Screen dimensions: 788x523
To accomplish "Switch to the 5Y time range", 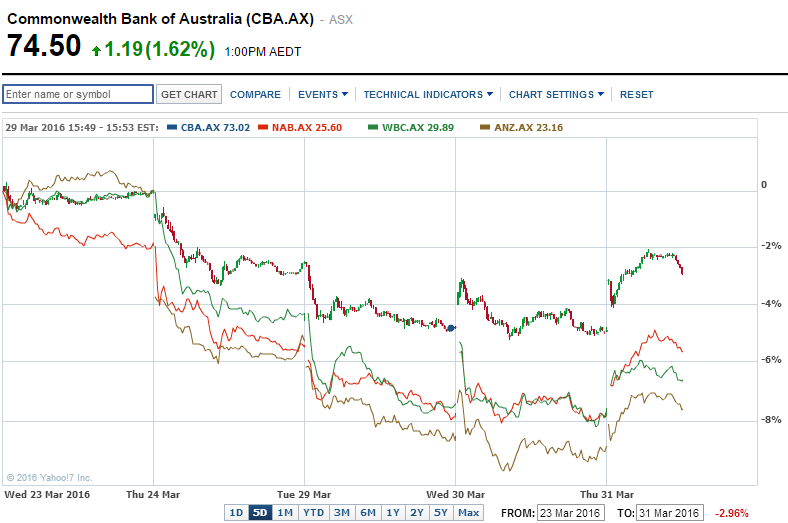I will click(441, 513).
